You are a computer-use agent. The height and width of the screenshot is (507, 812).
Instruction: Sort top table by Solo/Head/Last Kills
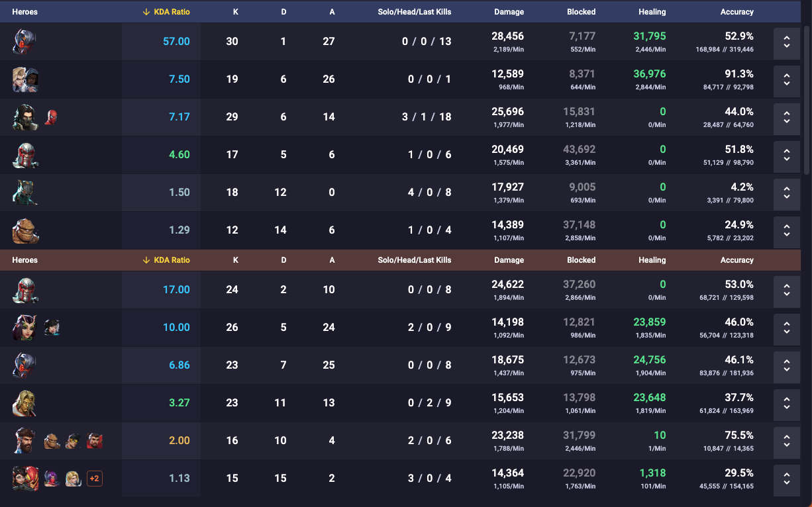415,12
